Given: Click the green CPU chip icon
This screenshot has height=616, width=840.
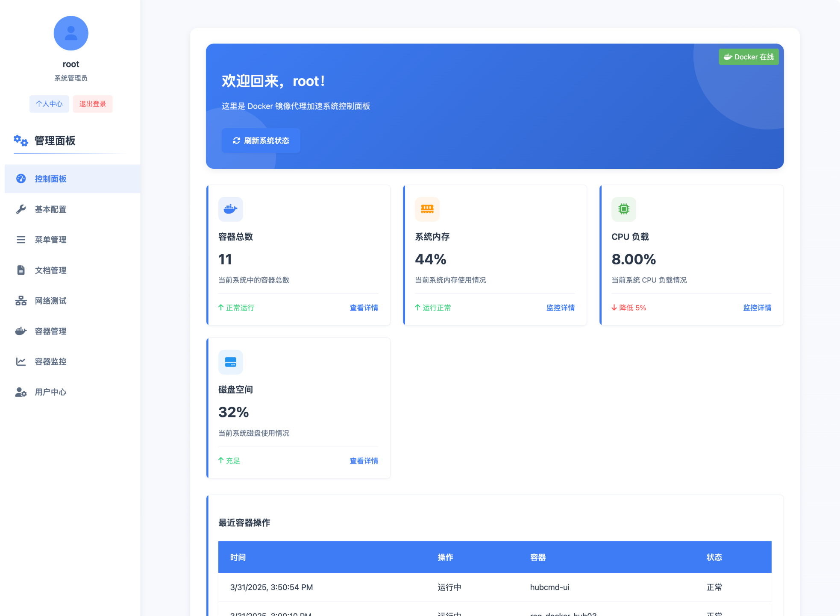Looking at the screenshot, I should click(623, 209).
